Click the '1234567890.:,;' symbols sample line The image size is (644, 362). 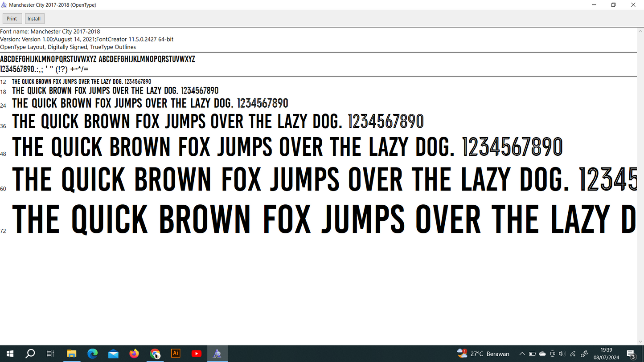[44, 69]
